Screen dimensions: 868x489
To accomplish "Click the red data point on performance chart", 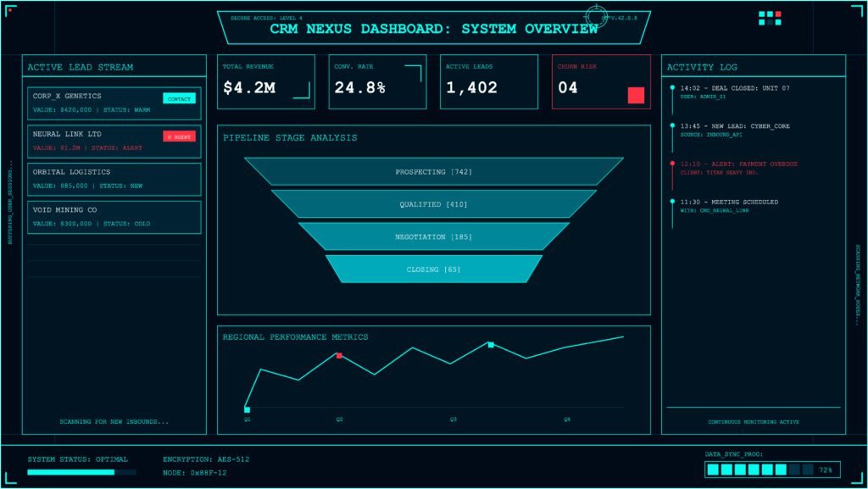I will (x=339, y=356).
